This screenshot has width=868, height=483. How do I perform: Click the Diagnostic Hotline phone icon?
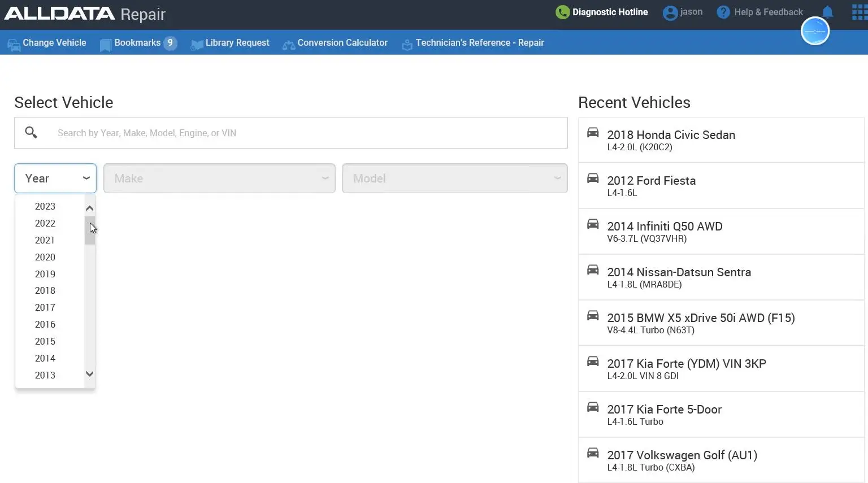562,12
